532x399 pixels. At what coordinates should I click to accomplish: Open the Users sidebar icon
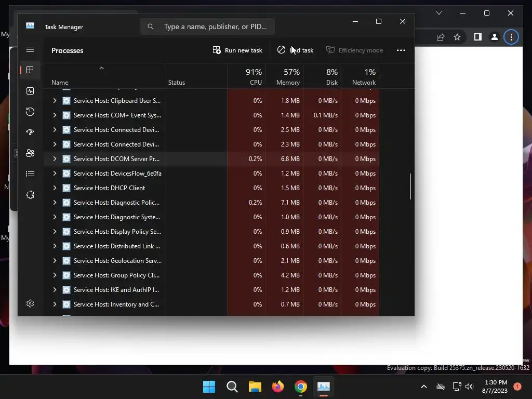30,153
